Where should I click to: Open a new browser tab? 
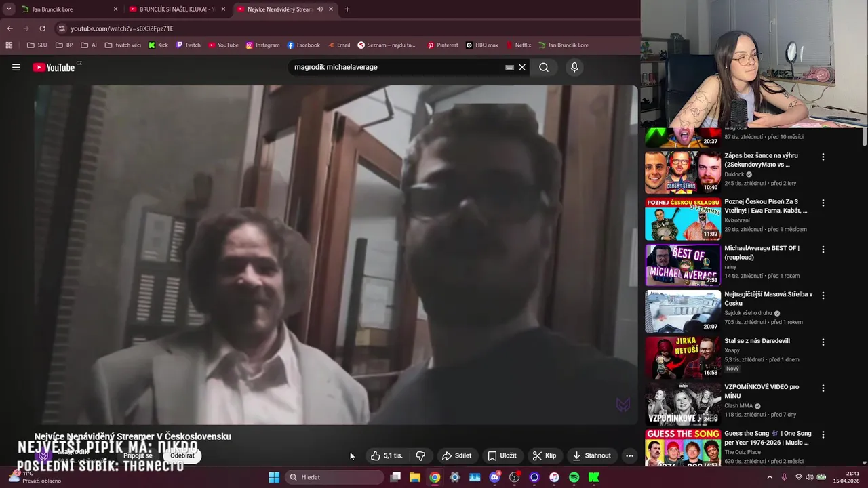click(347, 9)
